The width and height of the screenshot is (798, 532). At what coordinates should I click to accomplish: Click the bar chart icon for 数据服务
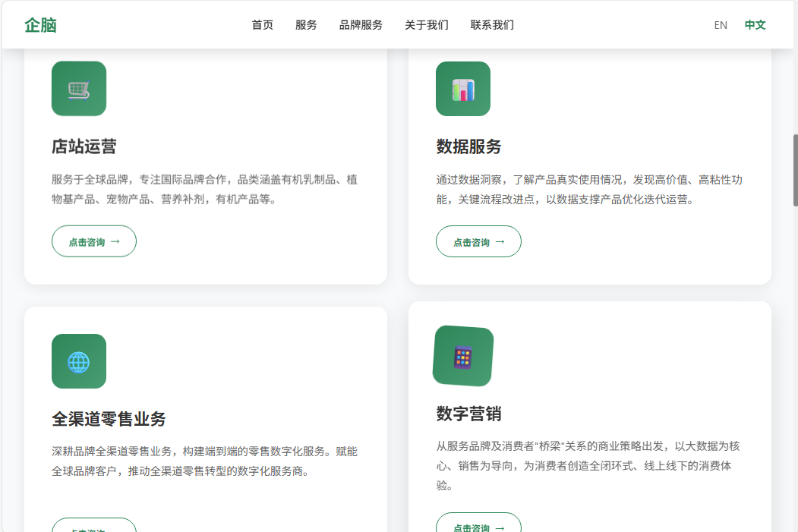coord(463,89)
